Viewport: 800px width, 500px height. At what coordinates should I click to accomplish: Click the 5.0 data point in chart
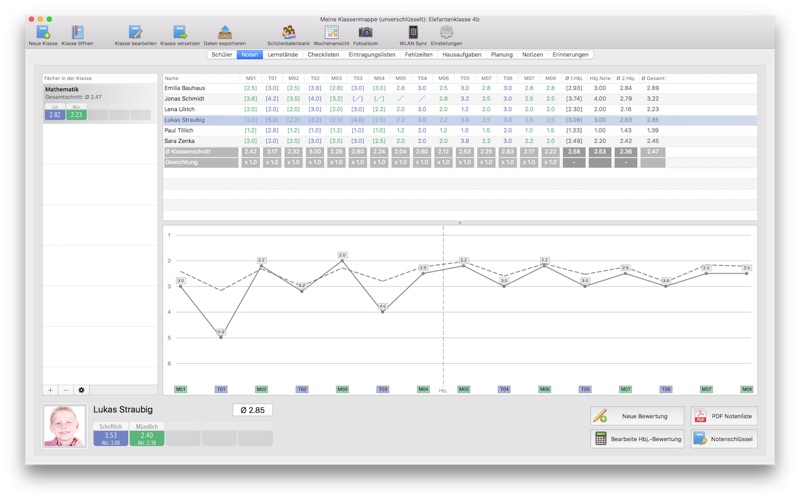coord(221,337)
